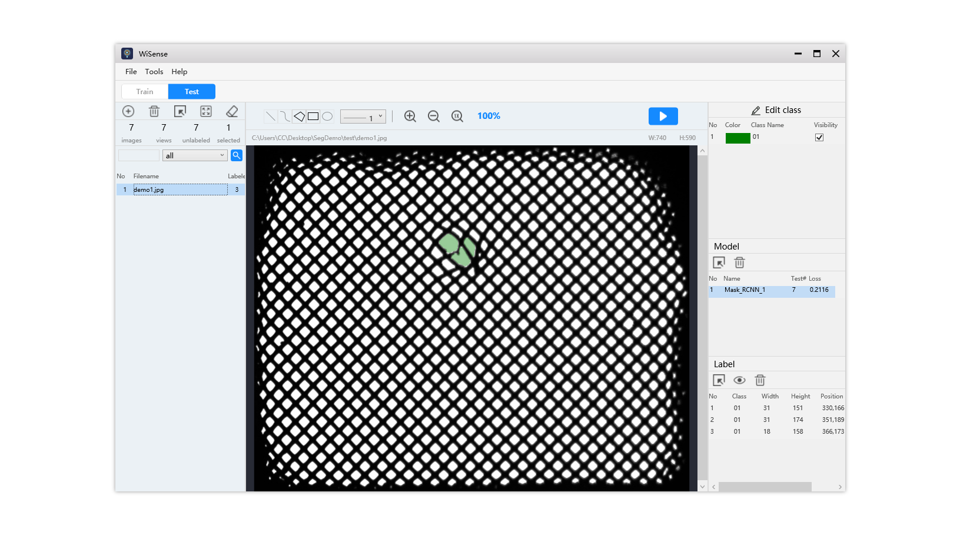Screen dimensions: 980x542
Task: Uncheck visibility for class 01
Action: pos(819,138)
